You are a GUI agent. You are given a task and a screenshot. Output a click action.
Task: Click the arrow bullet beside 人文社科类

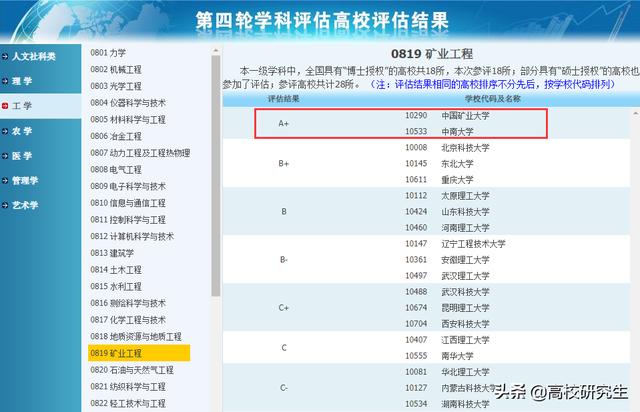pos(5,56)
